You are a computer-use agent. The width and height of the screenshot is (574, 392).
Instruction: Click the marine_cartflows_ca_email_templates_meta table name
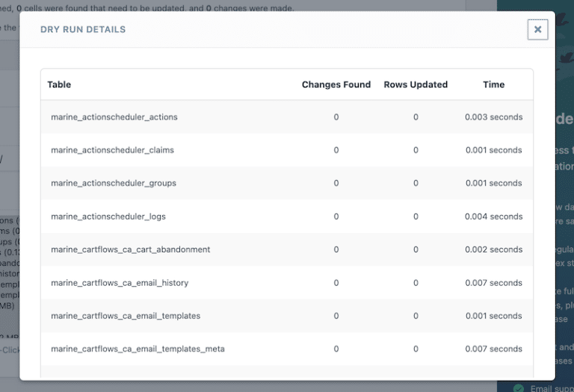point(138,349)
